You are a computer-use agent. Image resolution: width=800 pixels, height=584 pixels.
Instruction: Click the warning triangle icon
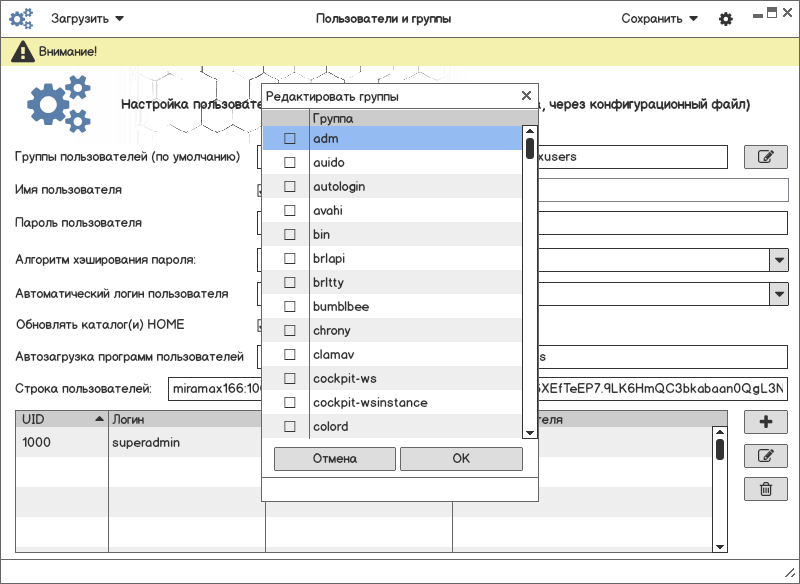pyautogui.click(x=18, y=51)
